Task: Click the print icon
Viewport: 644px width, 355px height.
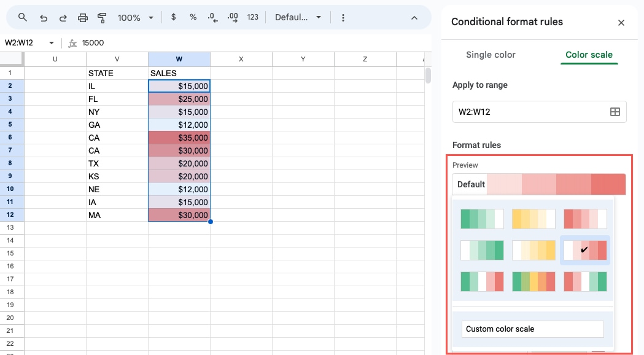Action: click(x=82, y=18)
